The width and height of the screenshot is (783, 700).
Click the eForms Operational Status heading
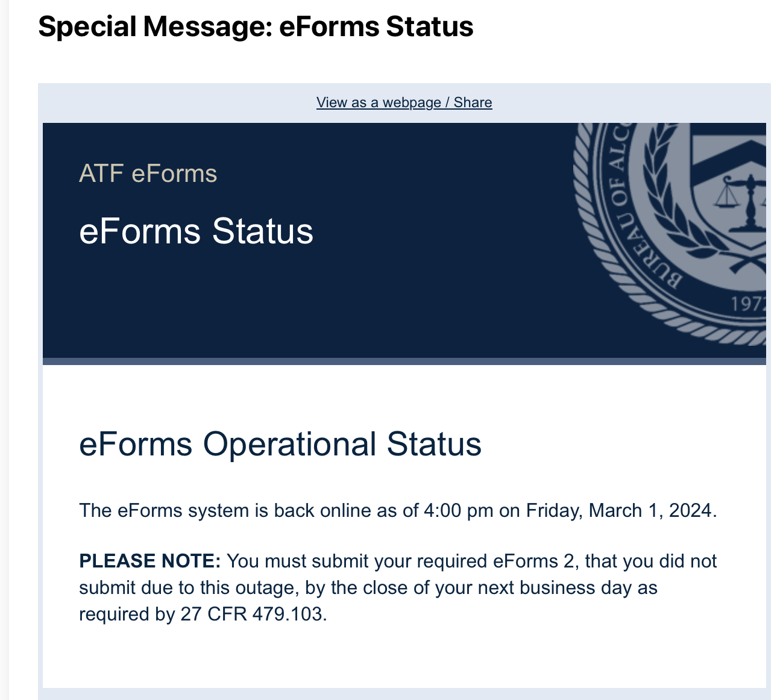tap(280, 444)
